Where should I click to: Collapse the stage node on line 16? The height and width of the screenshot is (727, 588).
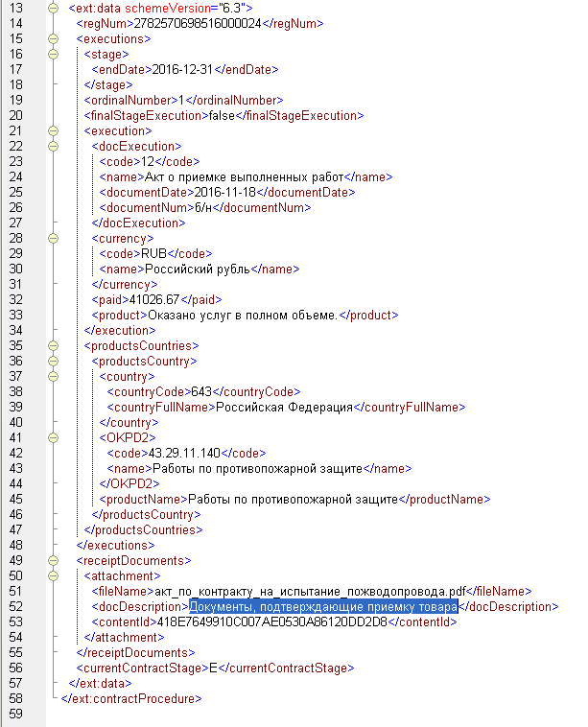click(54, 54)
